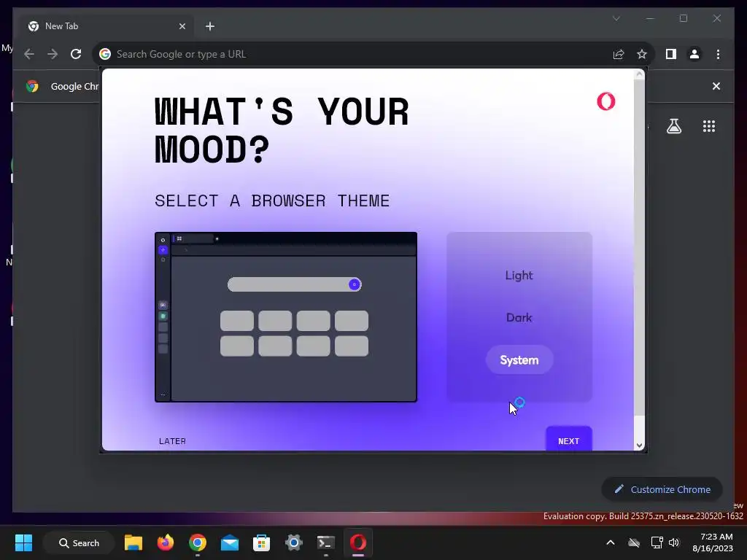Open a new tab in Chrome

click(x=209, y=26)
